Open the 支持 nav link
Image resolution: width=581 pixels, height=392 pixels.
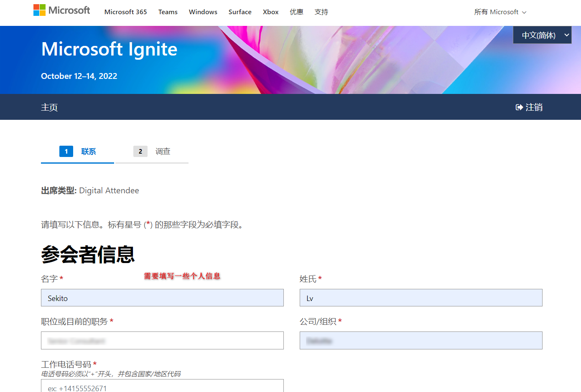pos(321,12)
